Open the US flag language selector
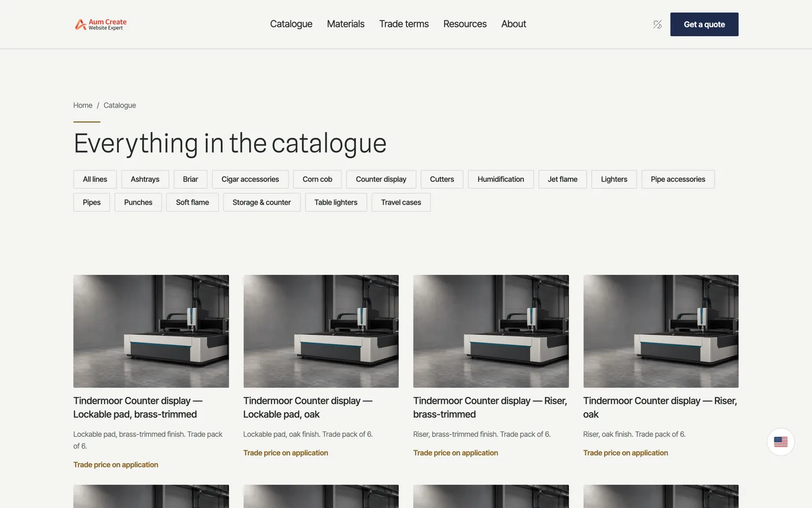The width and height of the screenshot is (812, 508). 781,442
